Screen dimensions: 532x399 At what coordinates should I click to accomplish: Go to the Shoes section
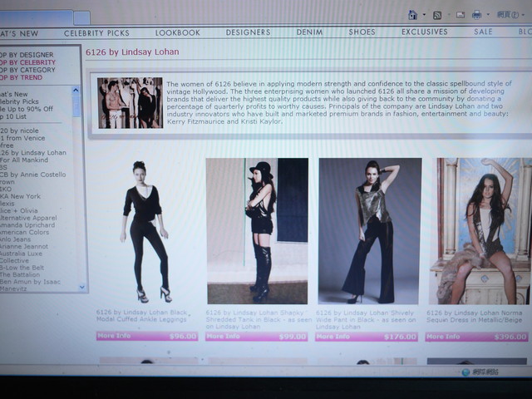click(x=362, y=32)
